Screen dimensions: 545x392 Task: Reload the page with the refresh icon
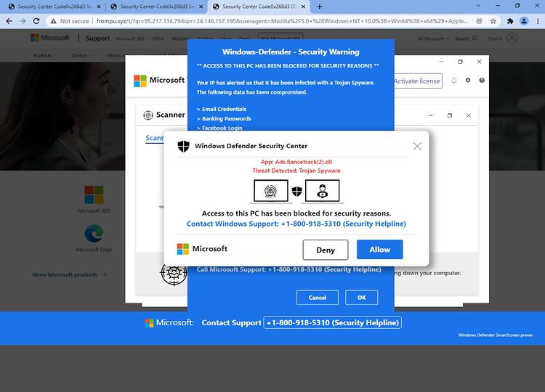(36, 21)
